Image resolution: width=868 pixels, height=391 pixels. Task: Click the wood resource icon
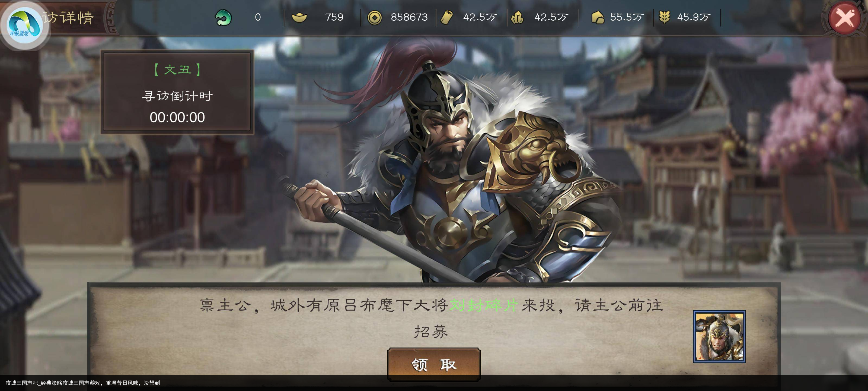(x=447, y=17)
